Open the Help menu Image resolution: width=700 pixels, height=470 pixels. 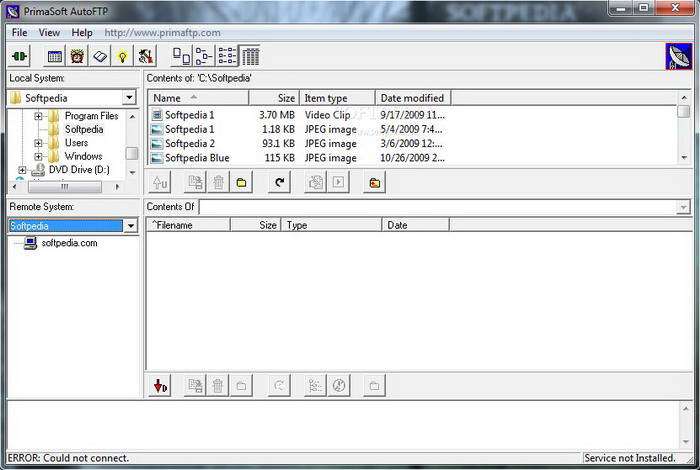coord(82,33)
